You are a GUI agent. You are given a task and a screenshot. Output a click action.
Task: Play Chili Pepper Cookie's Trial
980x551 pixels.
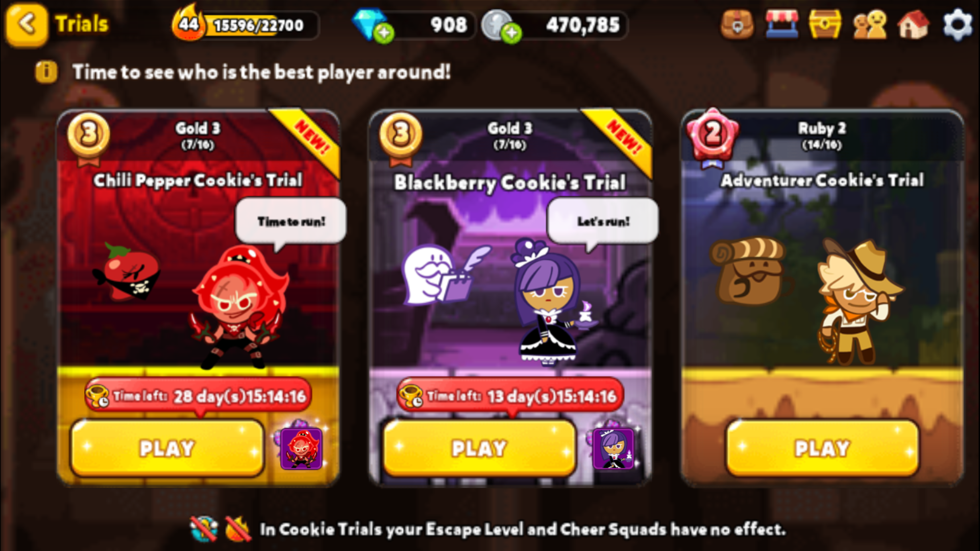click(x=167, y=448)
